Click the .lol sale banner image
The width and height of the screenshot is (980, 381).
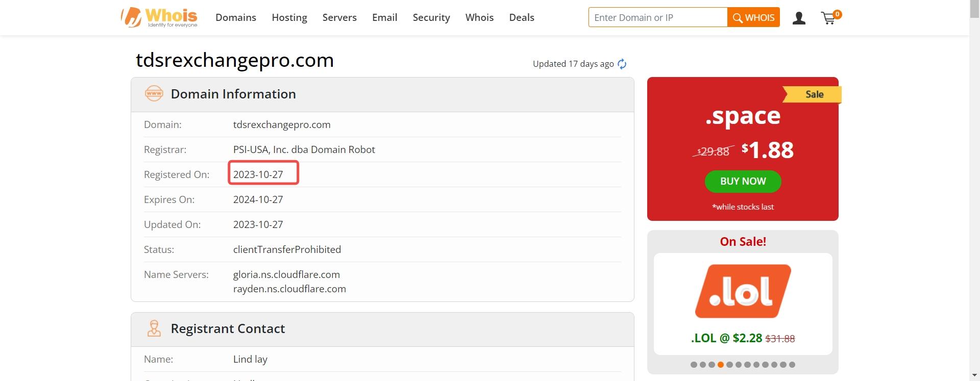[743, 291]
